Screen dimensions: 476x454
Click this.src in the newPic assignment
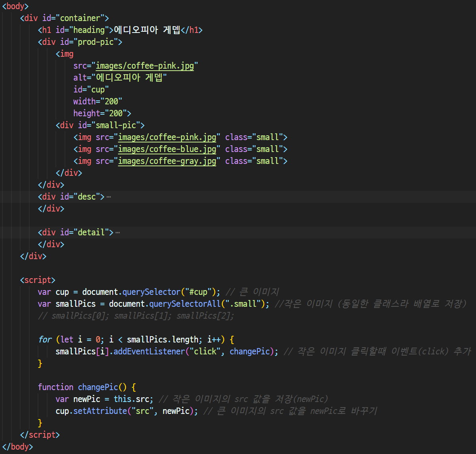(x=131, y=399)
